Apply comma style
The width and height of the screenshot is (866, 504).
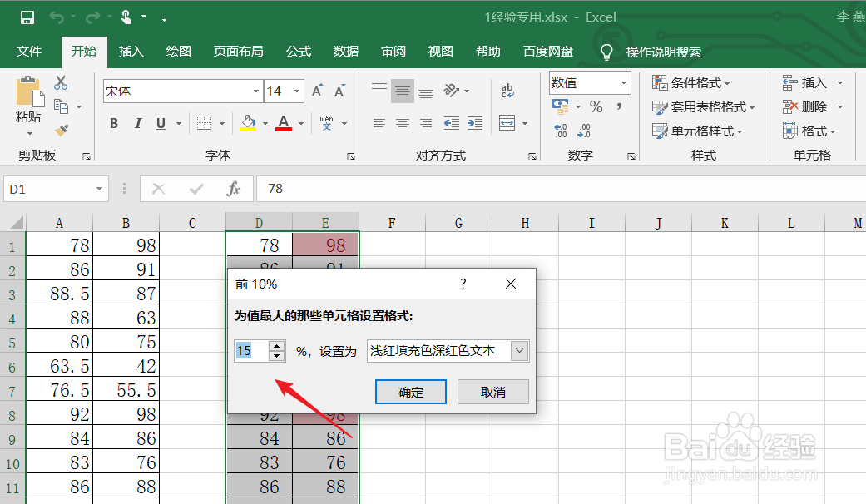coord(620,106)
